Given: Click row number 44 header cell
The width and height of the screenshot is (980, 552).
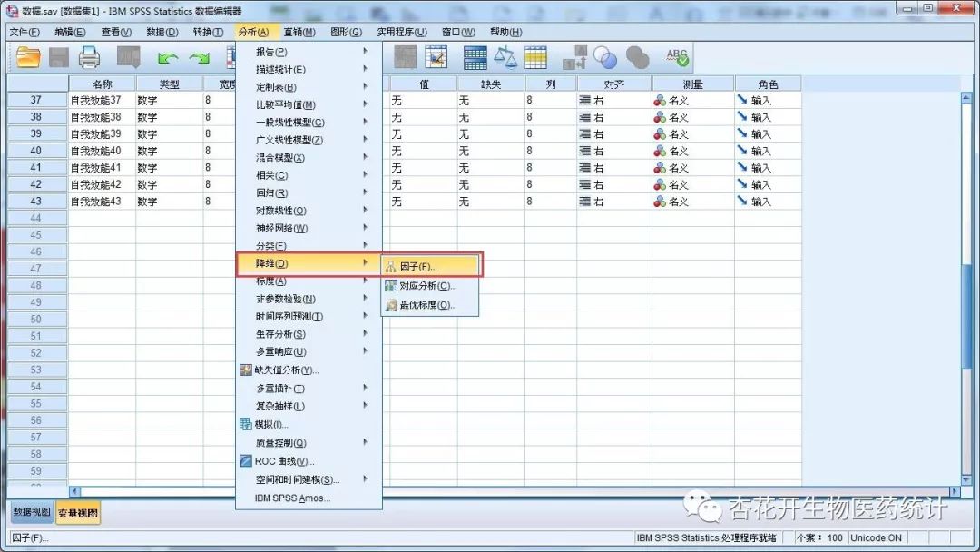Looking at the screenshot, I should coord(34,219).
